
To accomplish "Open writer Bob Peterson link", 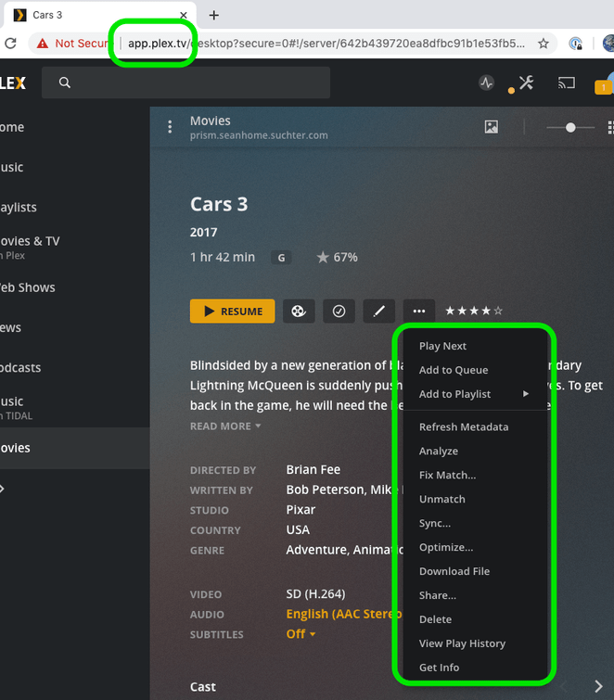I will (x=325, y=490).
